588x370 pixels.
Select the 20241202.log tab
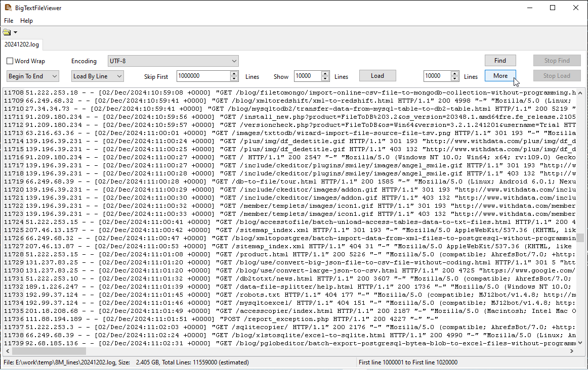click(21, 44)
